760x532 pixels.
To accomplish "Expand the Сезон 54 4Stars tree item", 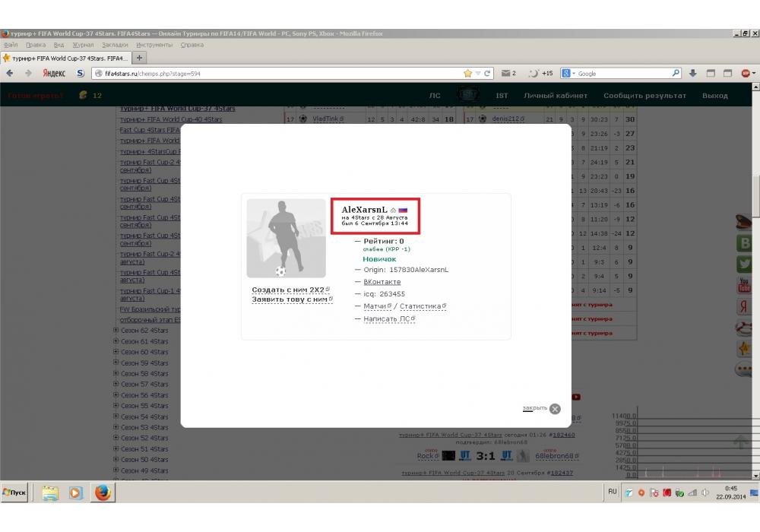I will pyautogui.click(x=116, y=416).
